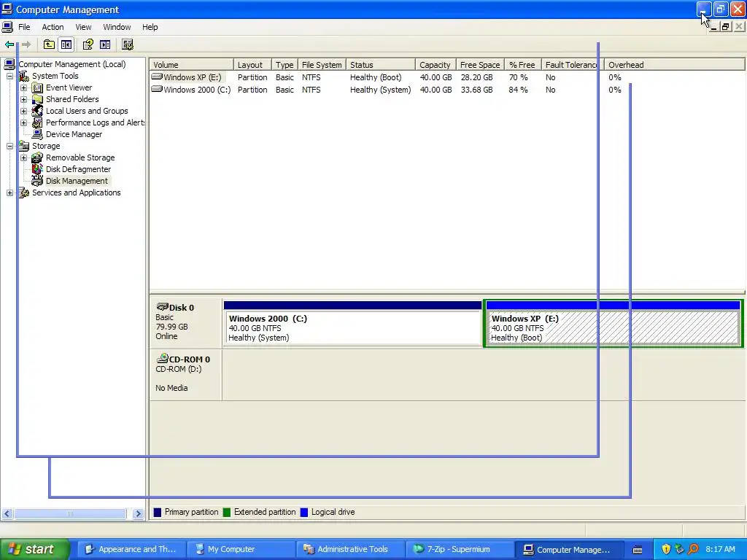This screenshot has width=747, height=560.
Task: Click the Extended partition legend swatch
Action: click(227, 513)
